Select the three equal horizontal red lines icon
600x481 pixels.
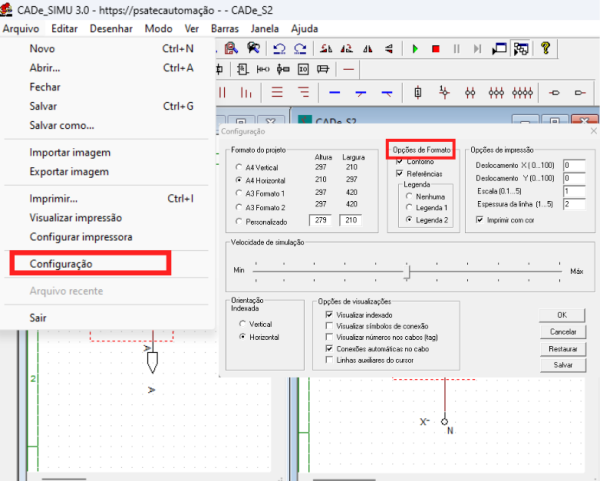coord(277,93)
